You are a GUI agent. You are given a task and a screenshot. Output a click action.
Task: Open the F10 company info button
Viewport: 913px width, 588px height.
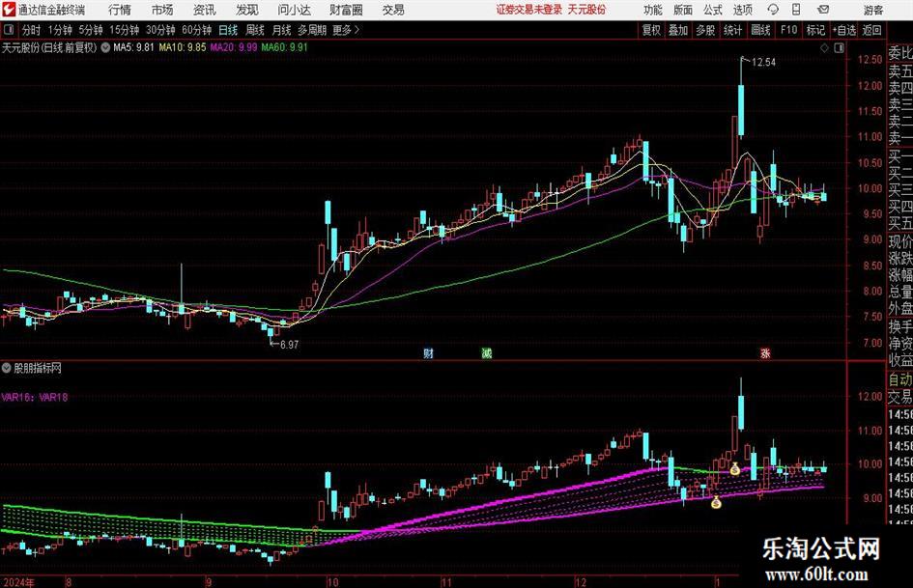(789, 30)
